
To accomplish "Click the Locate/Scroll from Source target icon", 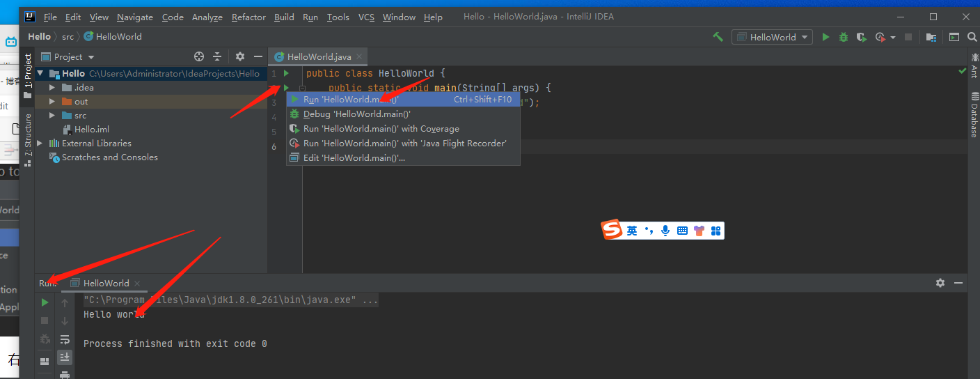I will 199,56.
